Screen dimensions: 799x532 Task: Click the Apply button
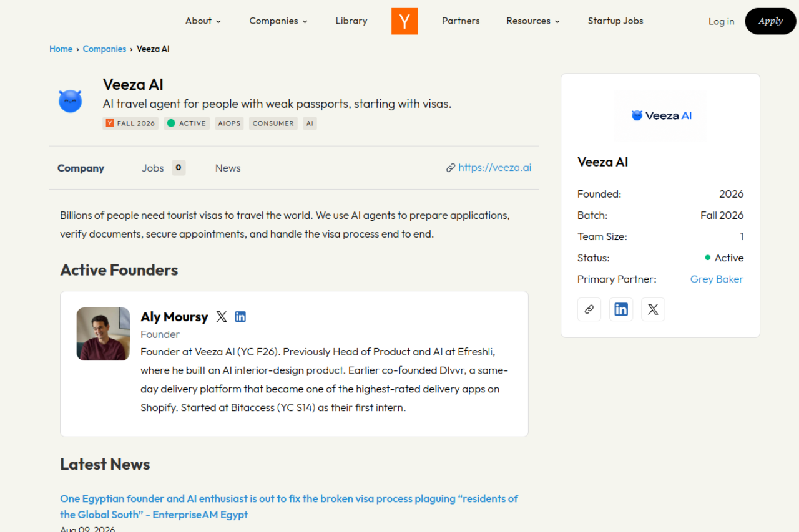[770, 21]
